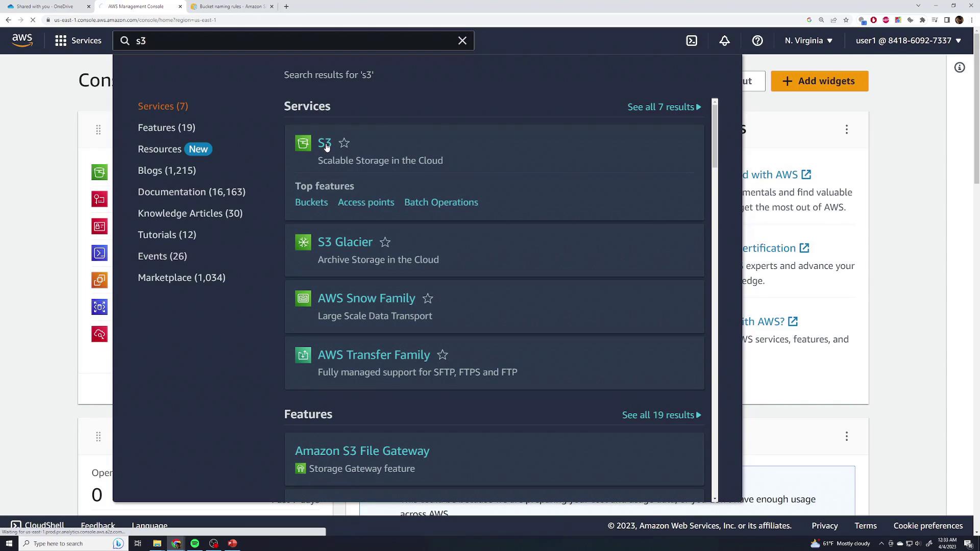The height and width of the screenshot is (551, 980).
Task: Click the AWS logo home icon
Action: tap(22, 40)
